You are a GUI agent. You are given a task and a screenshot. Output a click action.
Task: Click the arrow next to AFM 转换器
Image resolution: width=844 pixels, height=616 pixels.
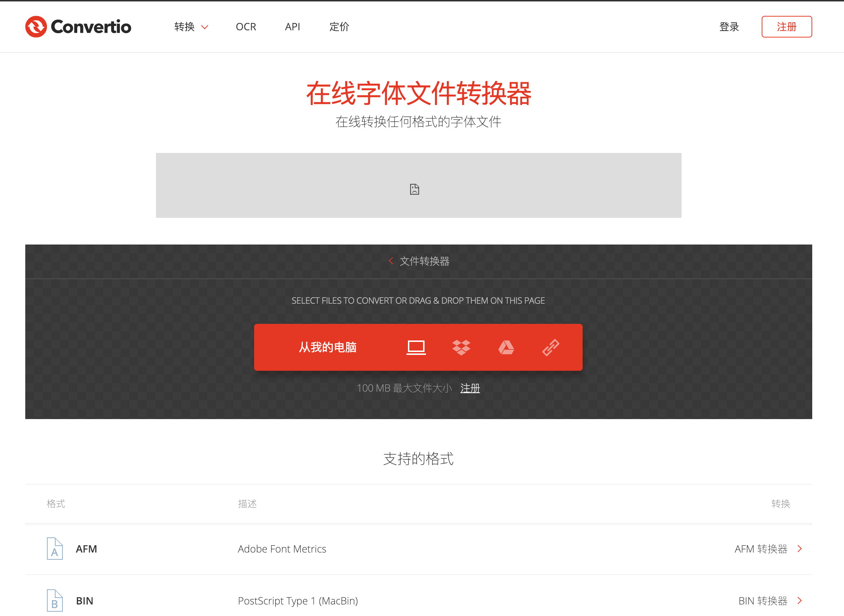coord(800,549)
